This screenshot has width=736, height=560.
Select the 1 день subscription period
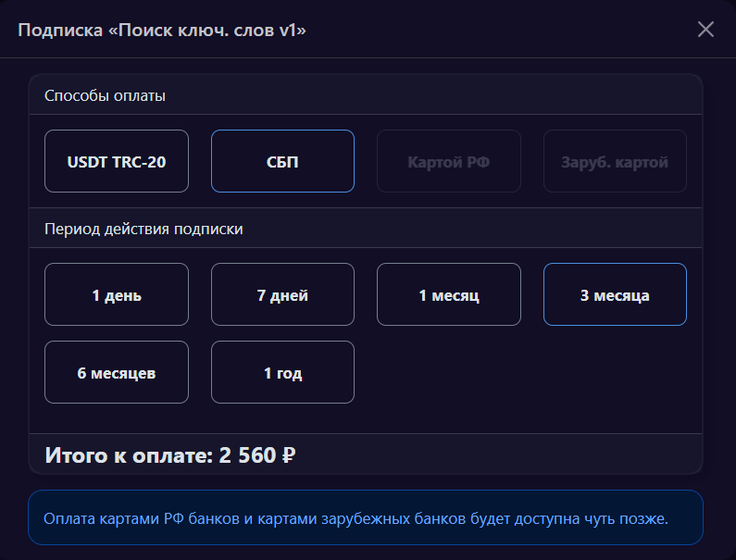coord(117,295)
